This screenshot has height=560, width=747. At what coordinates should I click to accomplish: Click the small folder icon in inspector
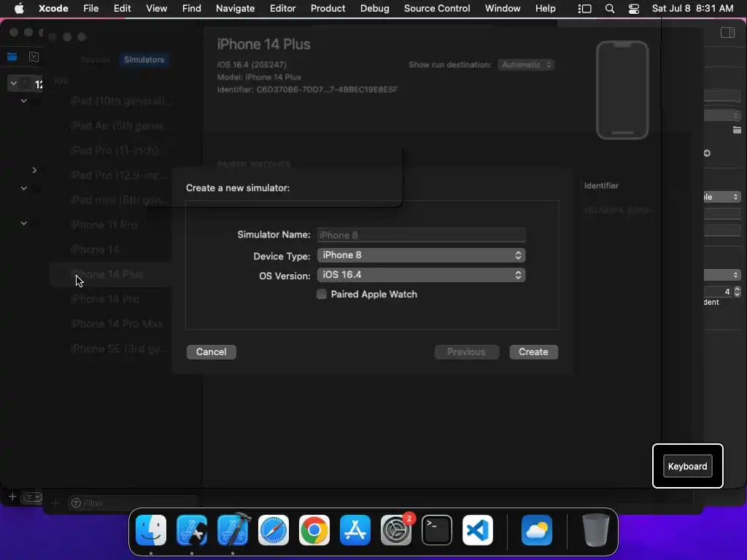[737, 130]
